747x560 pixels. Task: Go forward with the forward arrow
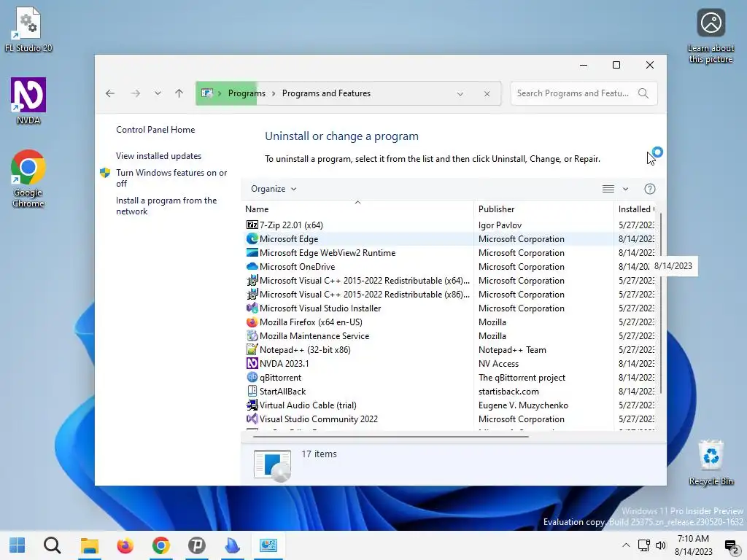tap(136, 93)
